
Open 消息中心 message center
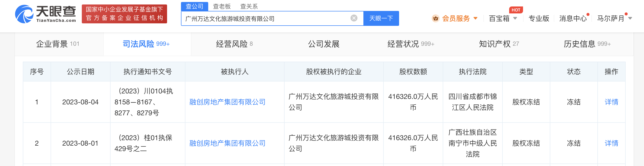click(573, 18)
